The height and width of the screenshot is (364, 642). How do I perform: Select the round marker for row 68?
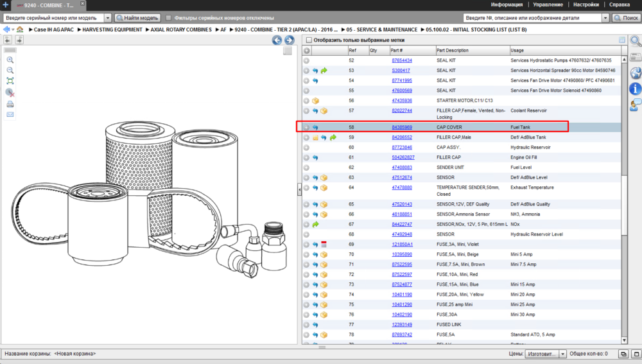tap(306, 234)
